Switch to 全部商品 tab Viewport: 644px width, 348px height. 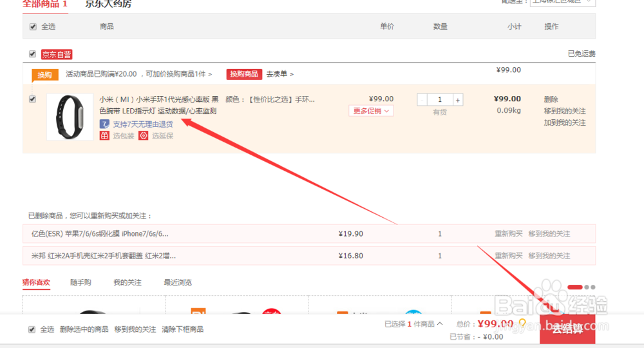coord(45,4)
